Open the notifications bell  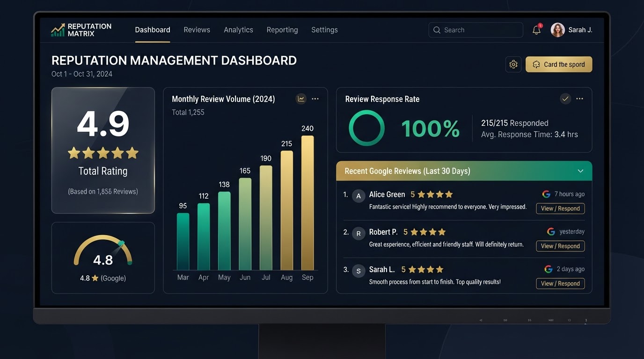(537, 30)
